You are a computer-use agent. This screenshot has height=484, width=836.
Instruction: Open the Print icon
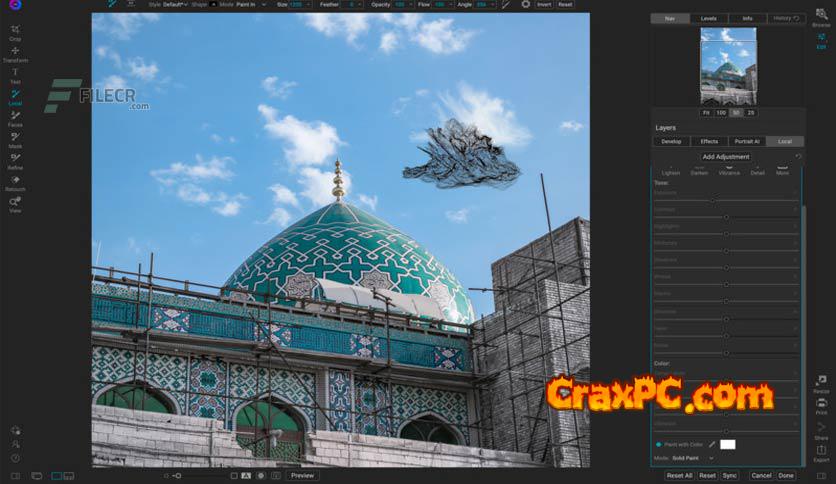[x=821, y=405]
